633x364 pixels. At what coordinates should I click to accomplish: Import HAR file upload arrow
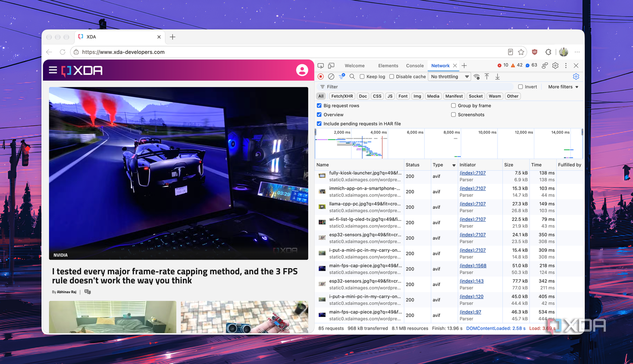pyautogui.click(x=487, y=76)
